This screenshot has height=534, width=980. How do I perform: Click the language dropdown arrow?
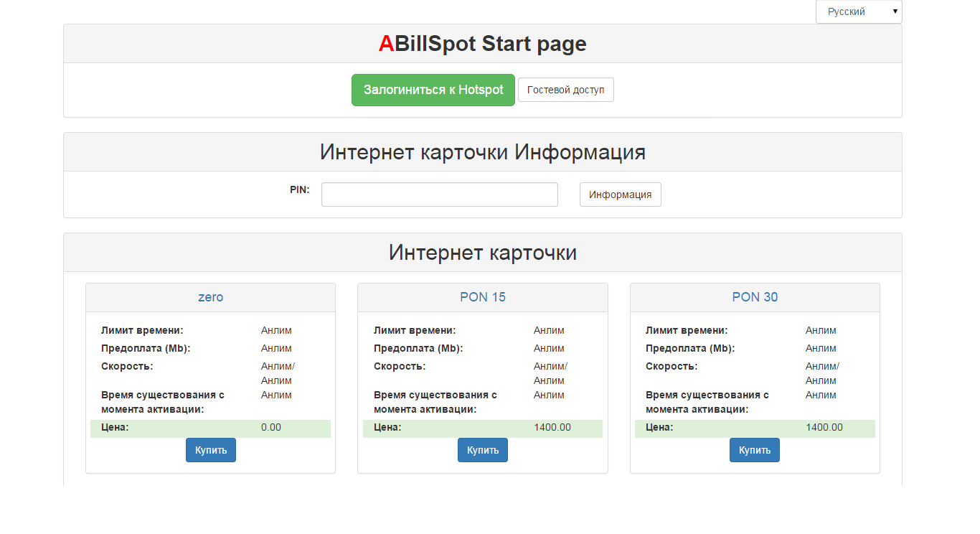[895, 11]
